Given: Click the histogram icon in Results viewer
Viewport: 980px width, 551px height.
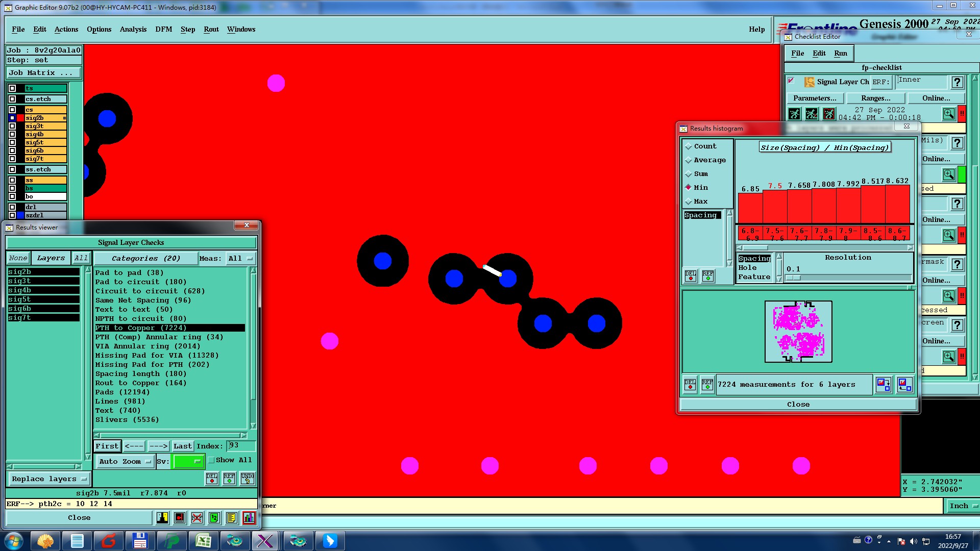Looking at the screenshot, I should [249, 518].
